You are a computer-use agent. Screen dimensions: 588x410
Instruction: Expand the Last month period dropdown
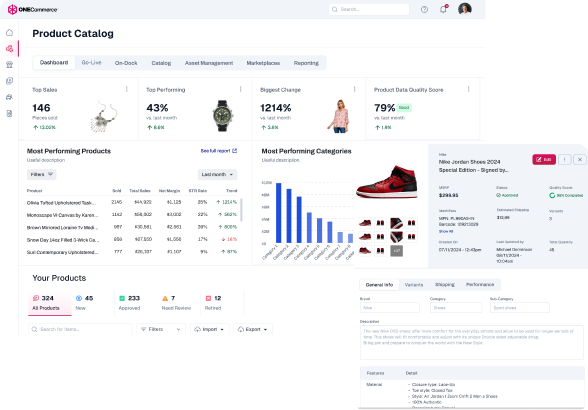click(x=218, y=174)
